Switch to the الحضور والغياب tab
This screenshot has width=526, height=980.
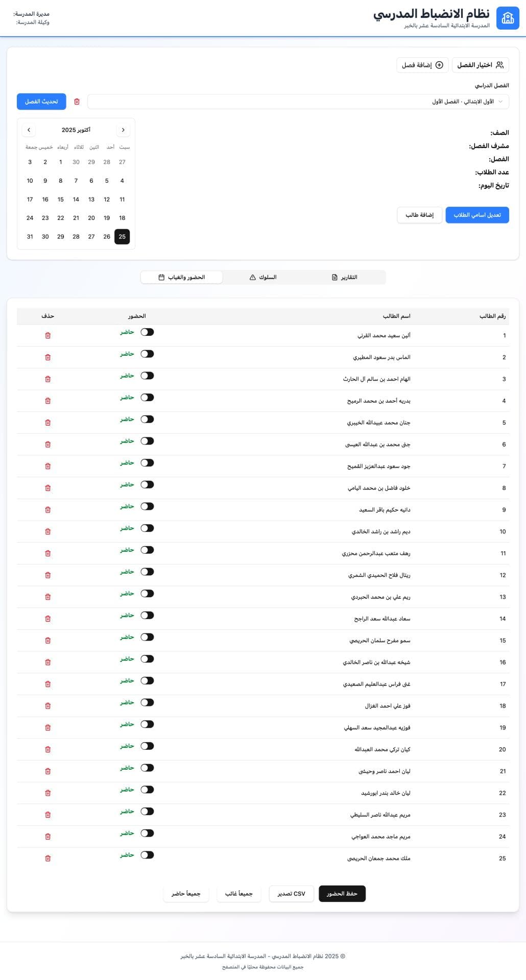(x=182, y=277)
